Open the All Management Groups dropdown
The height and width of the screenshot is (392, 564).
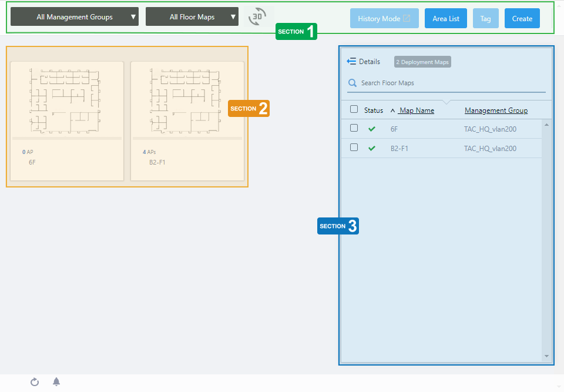75,17
